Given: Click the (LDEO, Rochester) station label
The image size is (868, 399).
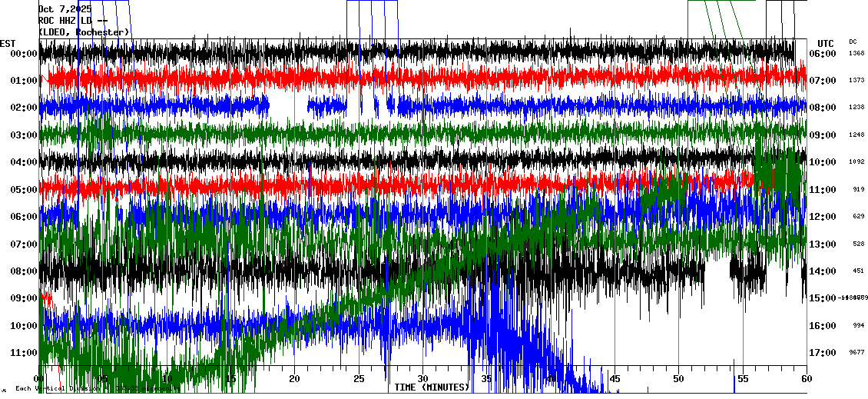Looking at the screenshot, I should pyautogui.click(x=83, y=32).
